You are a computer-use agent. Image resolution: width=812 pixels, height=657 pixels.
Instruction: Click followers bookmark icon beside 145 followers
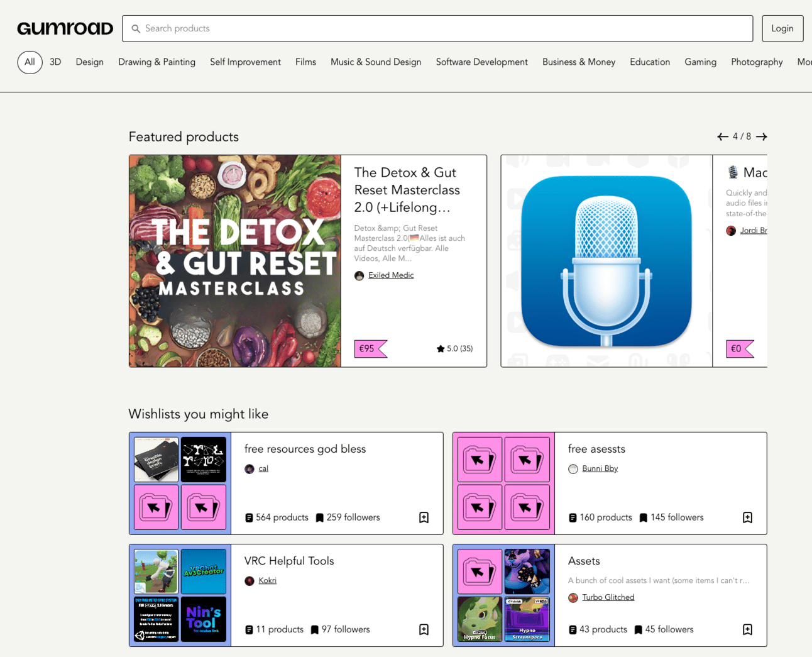(644, 518)
